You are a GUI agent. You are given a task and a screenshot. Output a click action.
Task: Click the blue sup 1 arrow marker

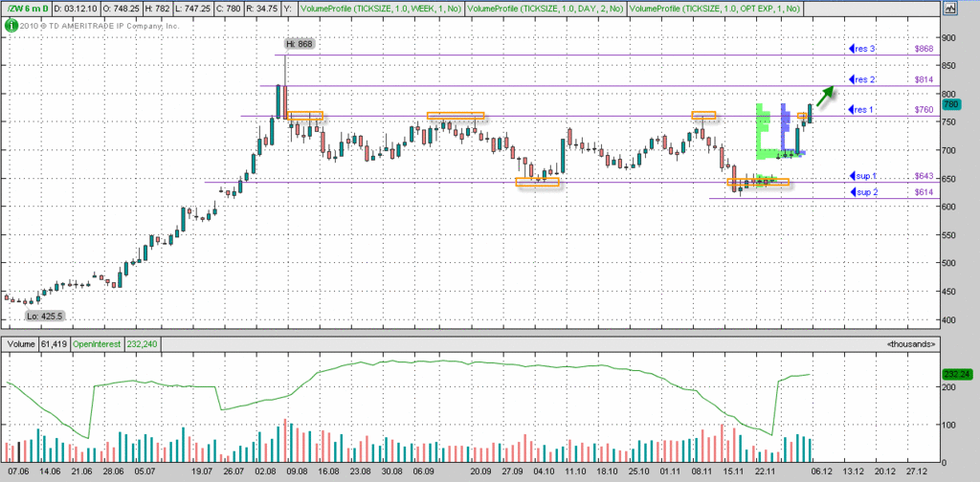[852, 176]
